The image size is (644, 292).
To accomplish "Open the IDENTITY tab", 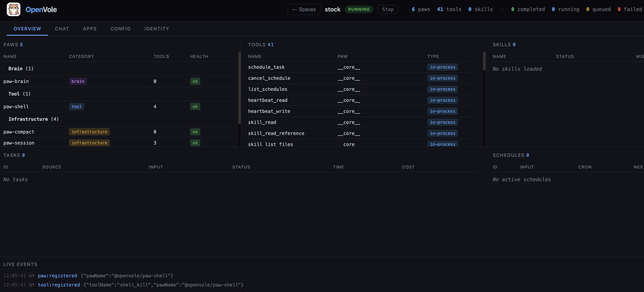I will point(157,29).
